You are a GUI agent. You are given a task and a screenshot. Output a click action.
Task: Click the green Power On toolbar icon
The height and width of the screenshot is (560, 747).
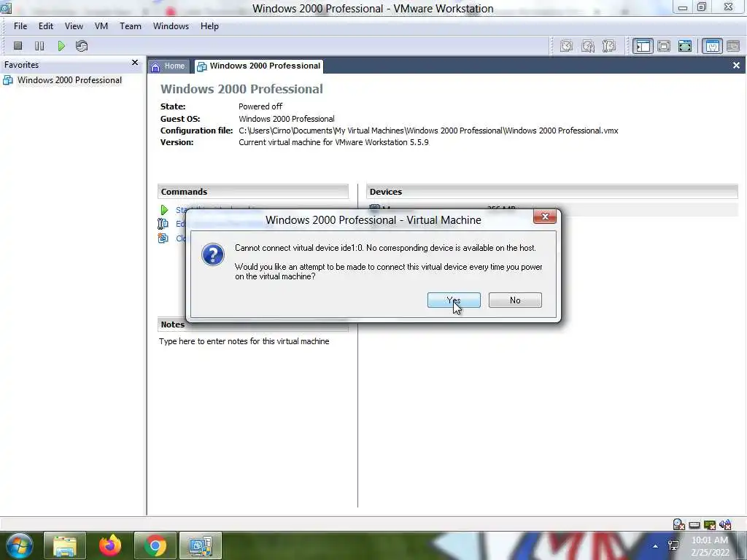pos(61,46)
